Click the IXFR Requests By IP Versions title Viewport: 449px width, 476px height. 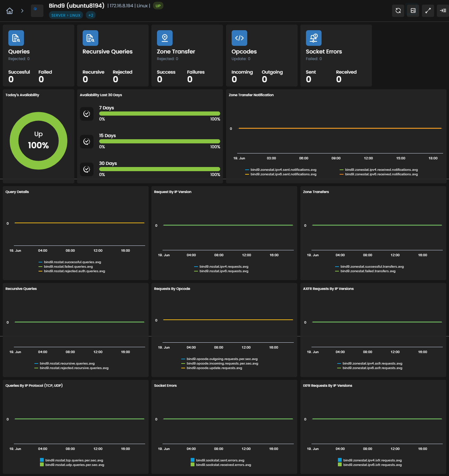(327, 386)
